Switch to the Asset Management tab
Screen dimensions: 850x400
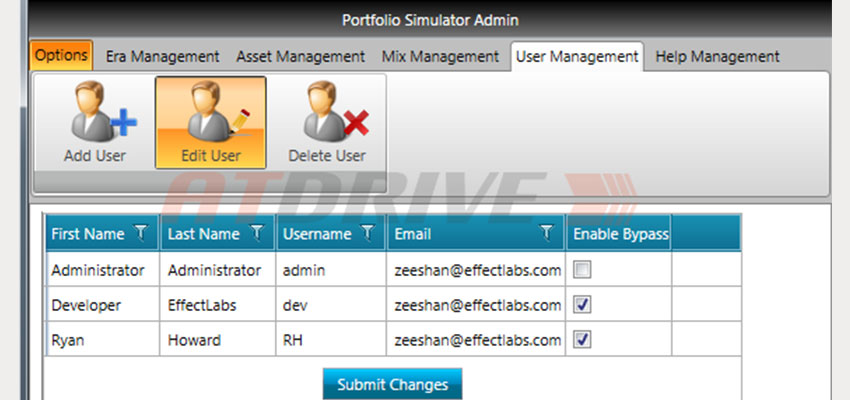300,56
